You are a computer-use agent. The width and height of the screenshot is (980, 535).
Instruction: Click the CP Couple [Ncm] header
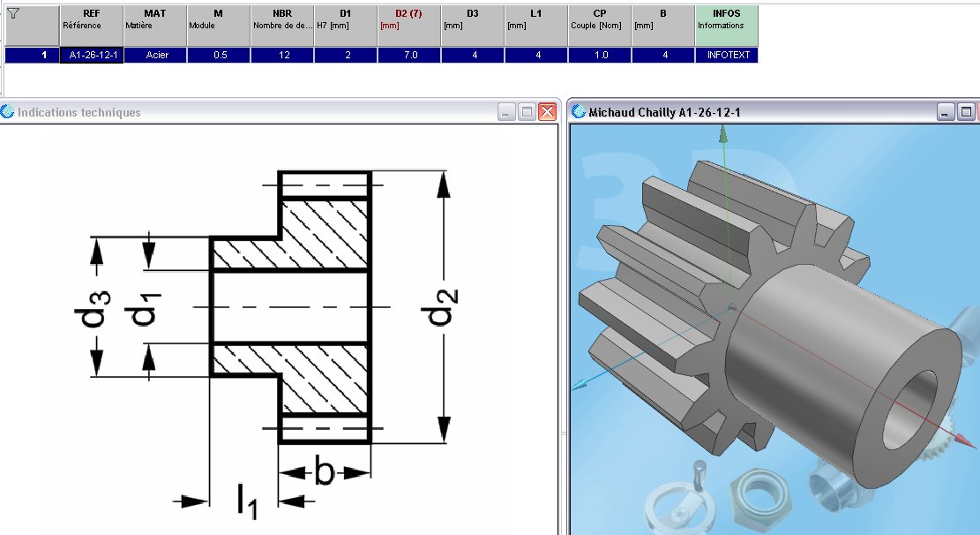[x=600, y=26]
